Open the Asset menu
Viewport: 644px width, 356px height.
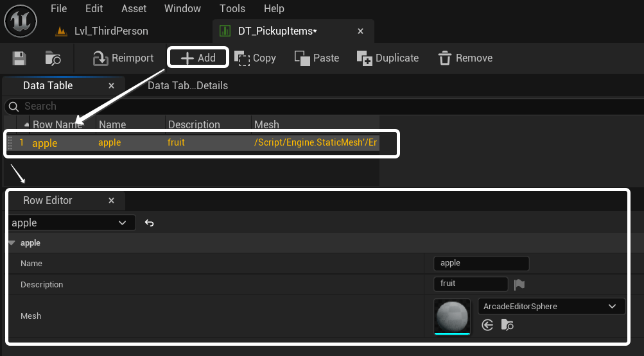tap(134, 8)
